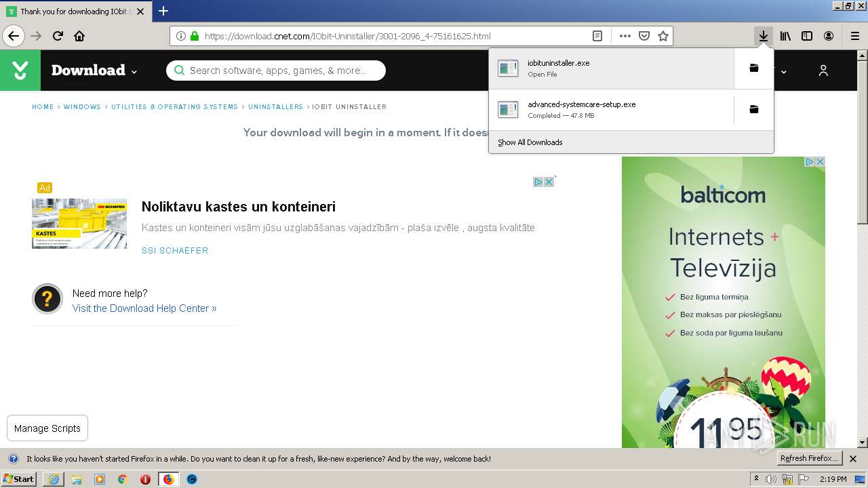Go back to the previous page
This screenshot has width=868, height=488.
tap(14, 36)
